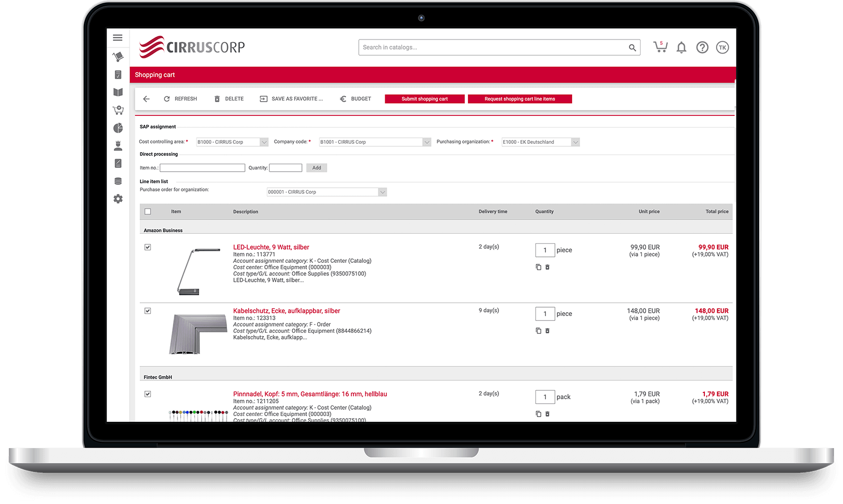Delete the LED-Leuchte line item via trash icon
Image resolution: width=843 pixels, height=504 pixels.
[547, 267]
